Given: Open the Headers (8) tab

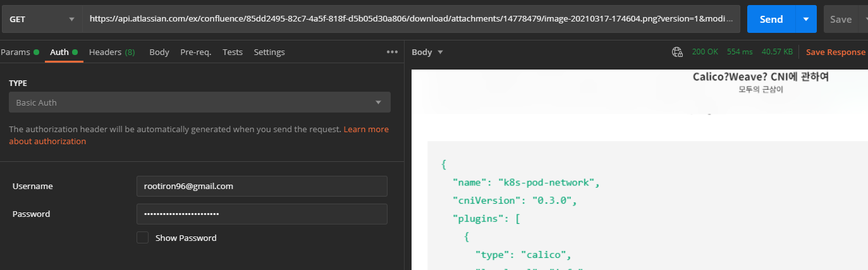Looking at the screenshot, I should (x=112, y=52).
